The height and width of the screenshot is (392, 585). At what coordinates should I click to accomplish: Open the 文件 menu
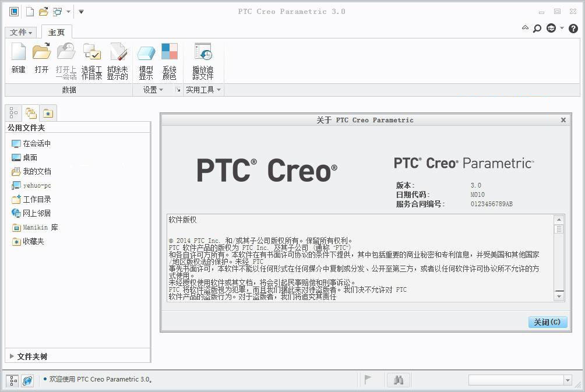21,32
